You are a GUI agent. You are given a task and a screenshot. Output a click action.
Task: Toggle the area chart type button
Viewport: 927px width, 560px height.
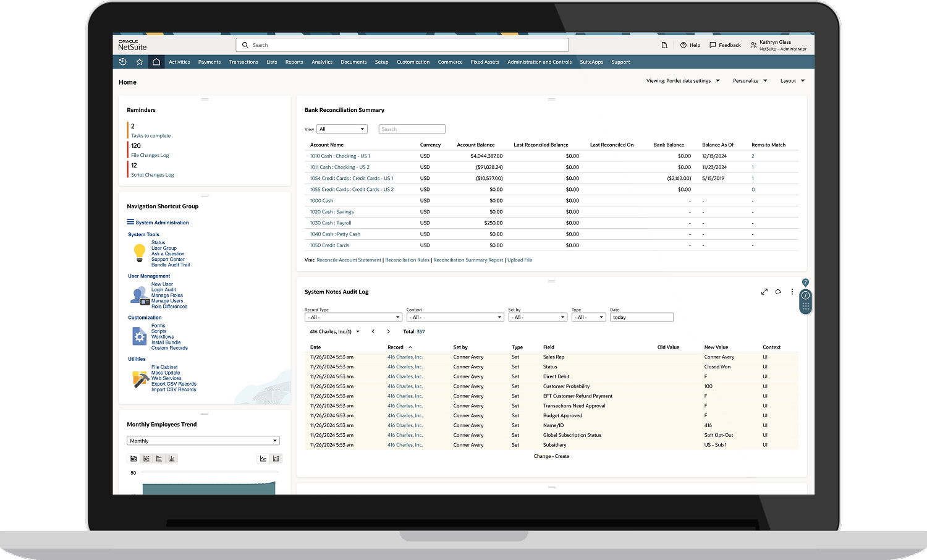pyautogui.click(x=133, y=459)
